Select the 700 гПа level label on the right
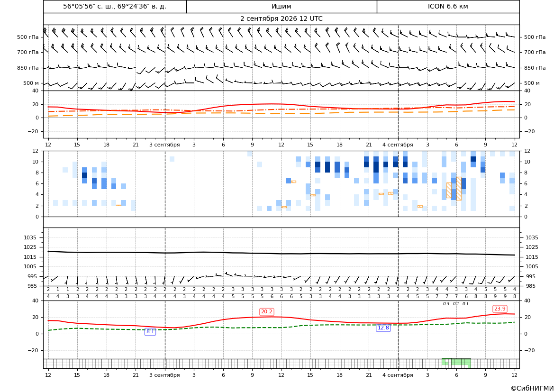Screen dimensions: 554x392 click(535, 52)
